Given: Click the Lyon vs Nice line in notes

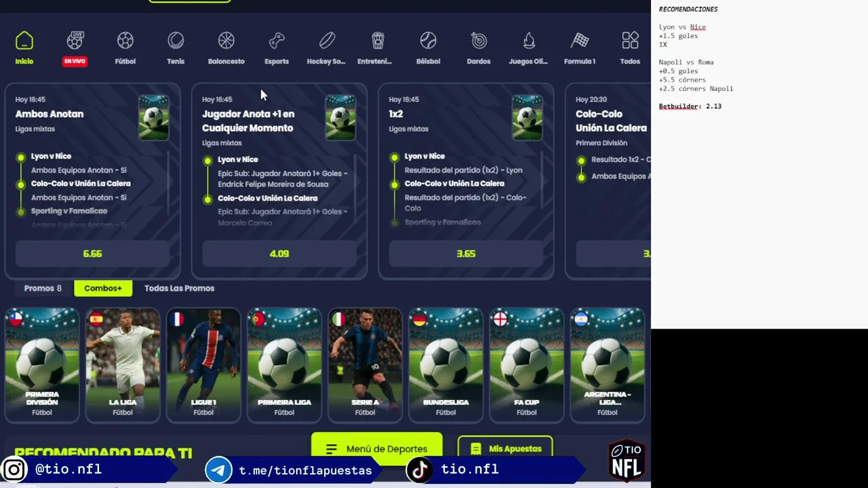Looking at the screenshot, I should pyautogui.click(x=682, y=27).
